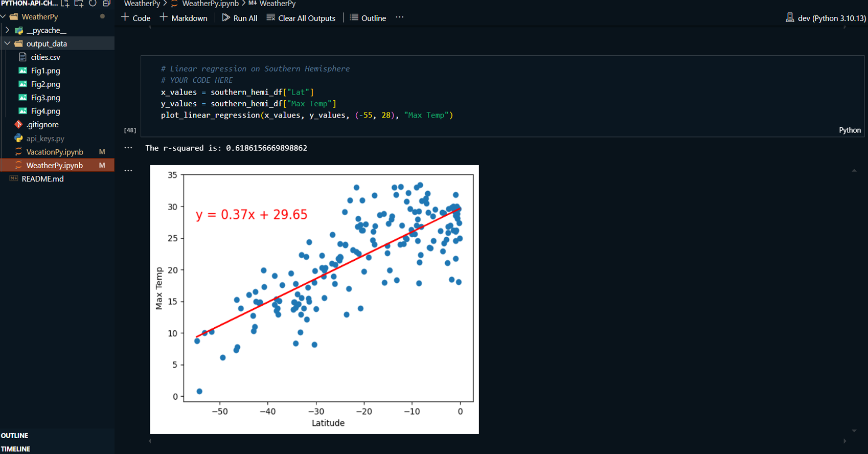This screenshot has height=454, width=868.
Task: Collapse the output_data folder
Action: click(x=8, y=43)
